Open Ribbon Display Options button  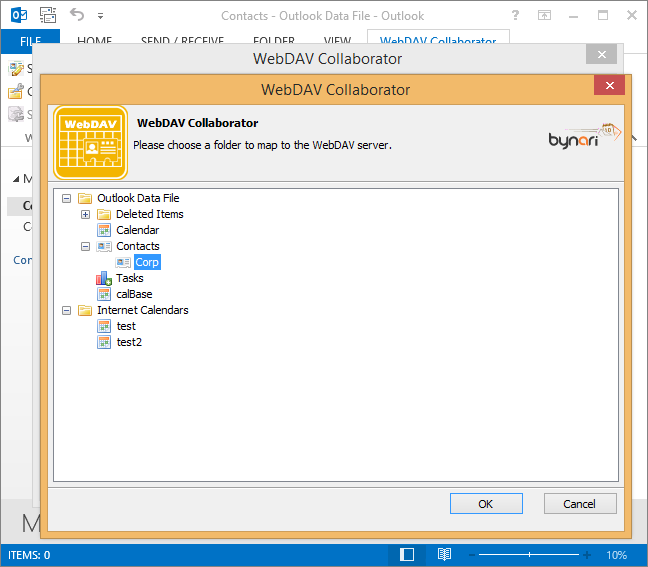(x=544, y=15)
